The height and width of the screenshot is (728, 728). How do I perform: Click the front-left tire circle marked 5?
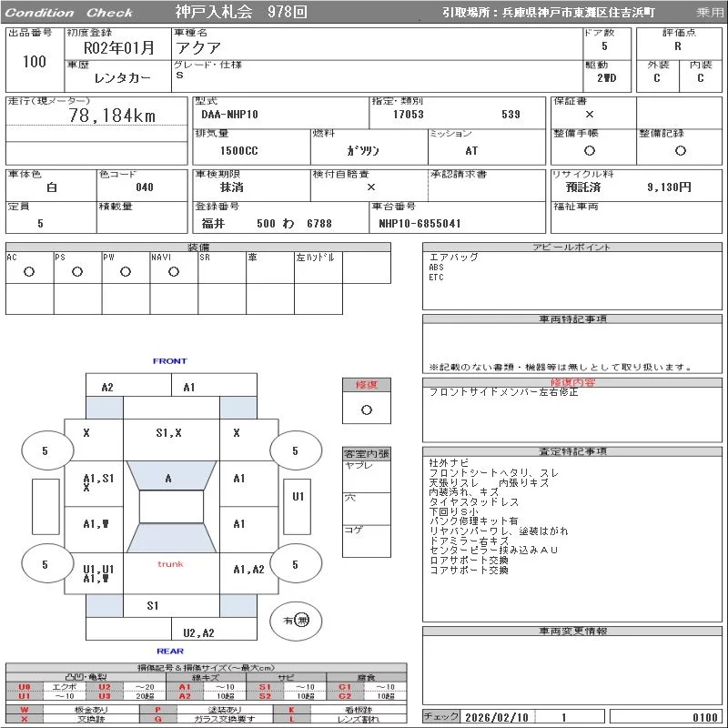click(x=45, y=450)
